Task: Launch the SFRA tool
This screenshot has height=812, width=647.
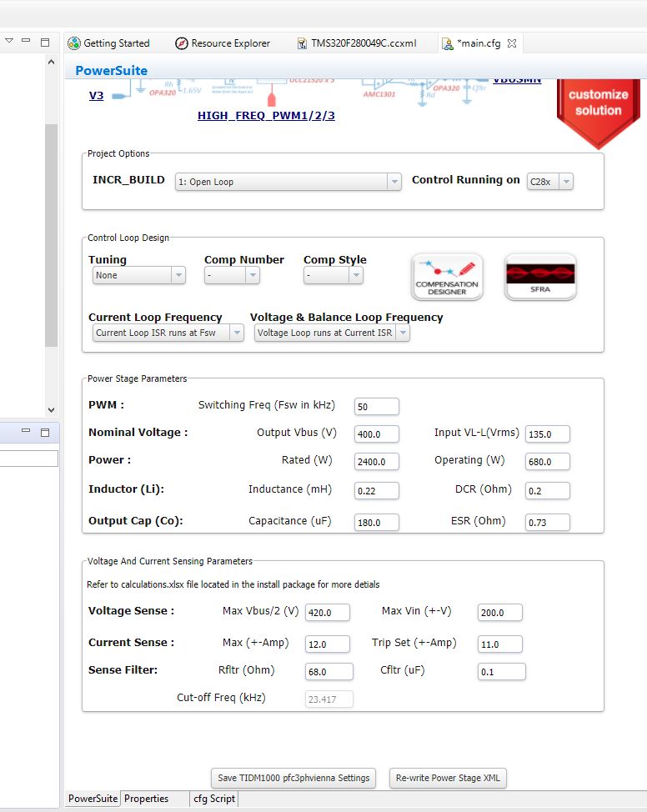Action: pyautogui.click(x=540, y=277)
